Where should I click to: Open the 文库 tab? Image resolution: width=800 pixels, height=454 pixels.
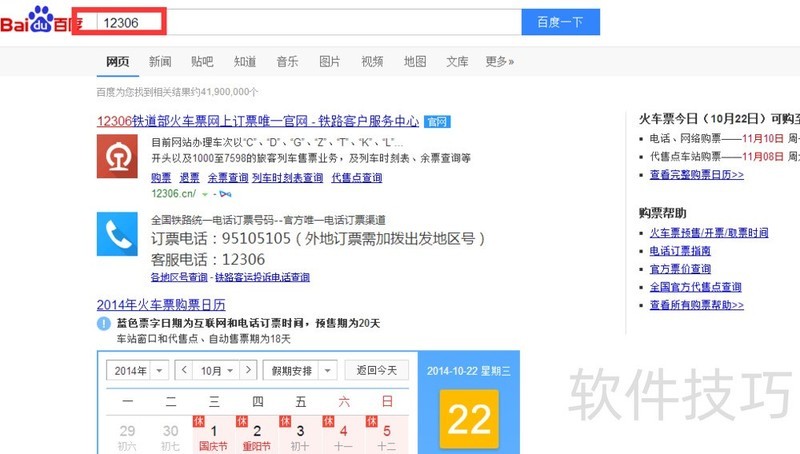457,62
